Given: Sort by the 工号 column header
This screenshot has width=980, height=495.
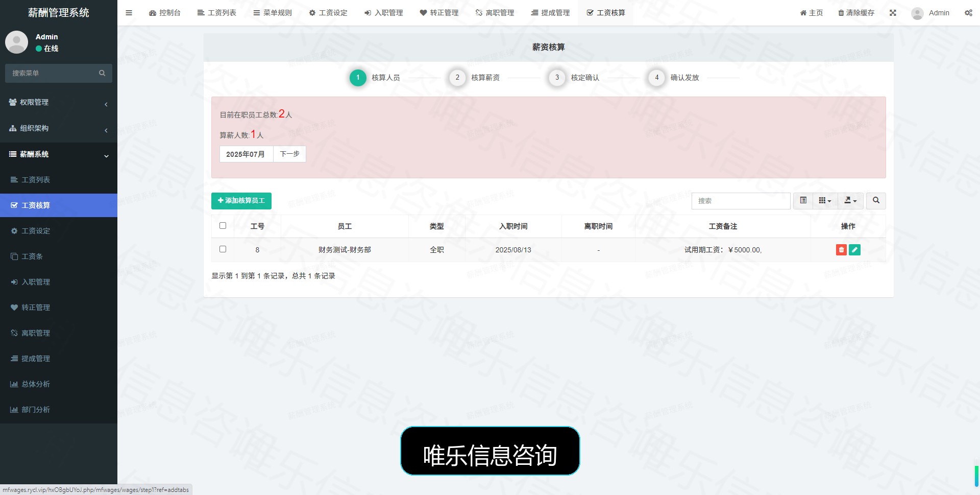Looking at the screenshot, I should pos(257,226).
